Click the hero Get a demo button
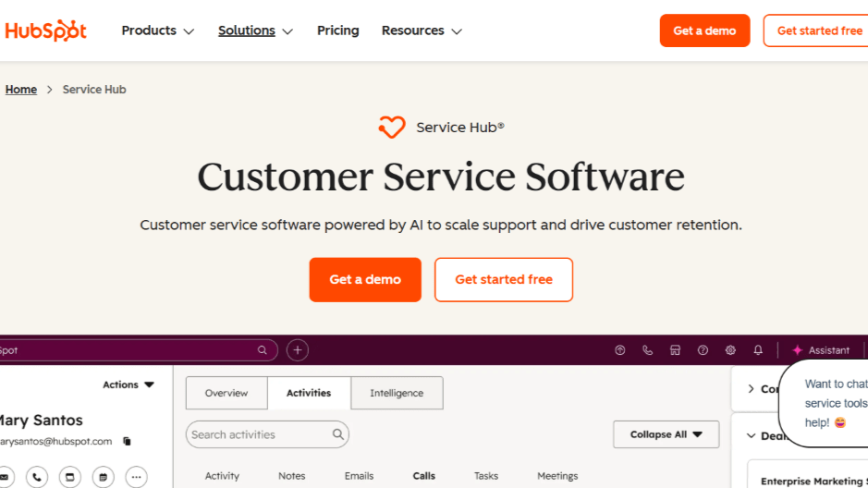 [x=365, y=279]
